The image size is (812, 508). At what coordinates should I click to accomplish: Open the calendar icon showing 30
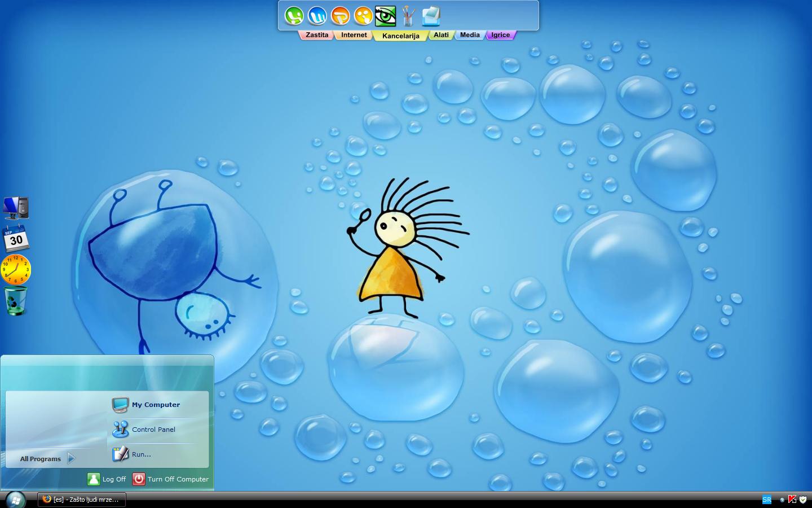pos(16,238)
